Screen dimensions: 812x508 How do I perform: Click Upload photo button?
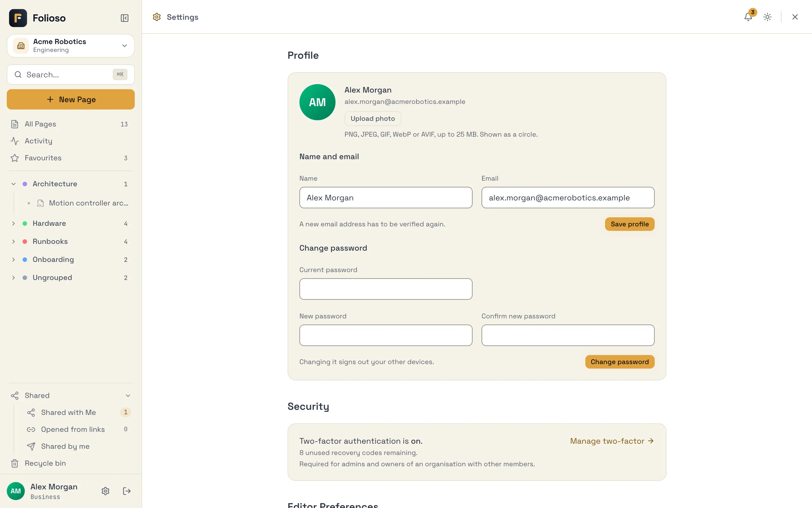pos(373,119)
